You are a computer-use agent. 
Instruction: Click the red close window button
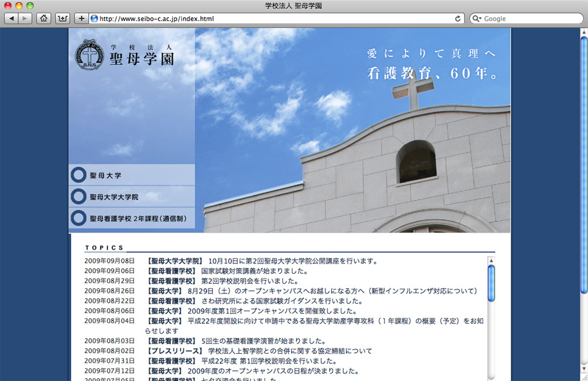coord(8,6)
